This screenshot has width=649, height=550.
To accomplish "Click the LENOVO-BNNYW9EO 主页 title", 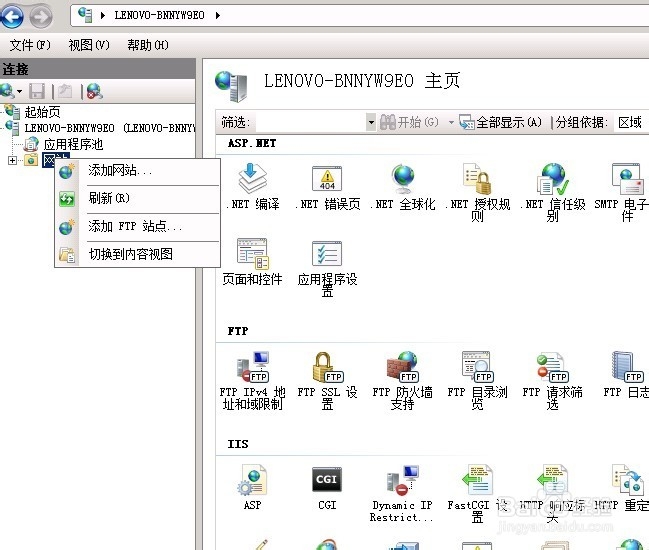I will click(x=362, y=80).
